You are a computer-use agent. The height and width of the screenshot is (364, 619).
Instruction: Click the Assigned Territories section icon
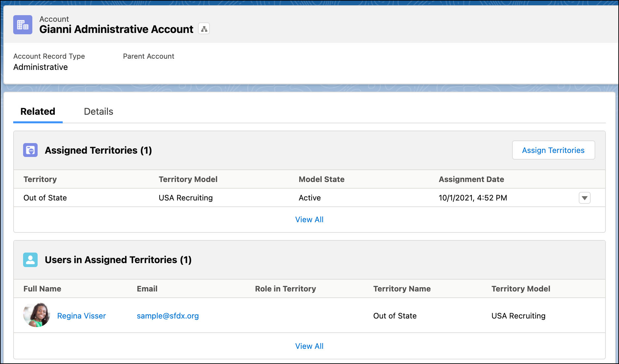coord(30,150)
